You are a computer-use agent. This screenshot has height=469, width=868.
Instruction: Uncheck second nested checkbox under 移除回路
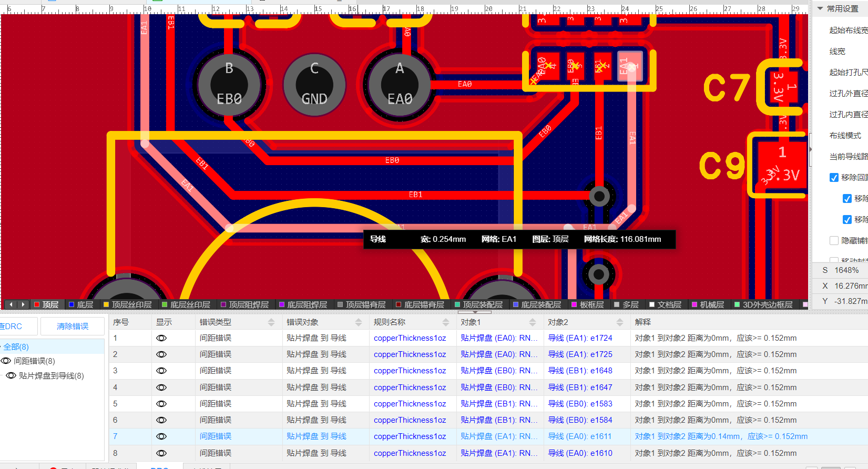pyautogui.click(x=847, y=219)
